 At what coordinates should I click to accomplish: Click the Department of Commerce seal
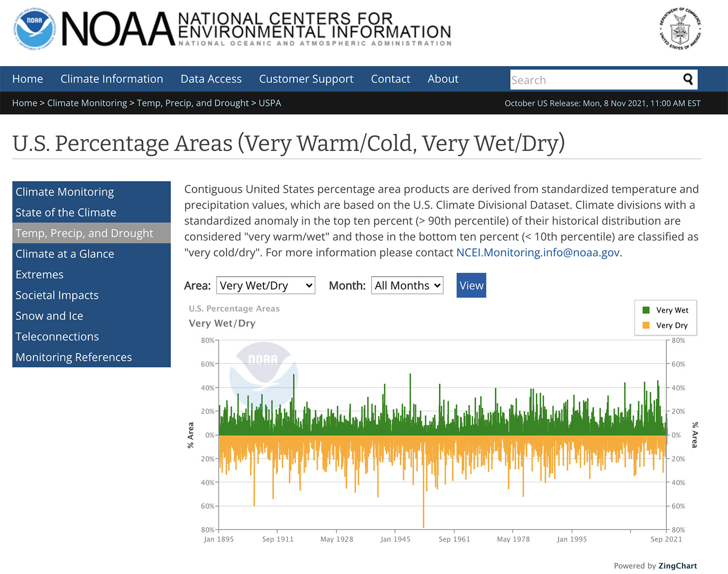point(680,29)
